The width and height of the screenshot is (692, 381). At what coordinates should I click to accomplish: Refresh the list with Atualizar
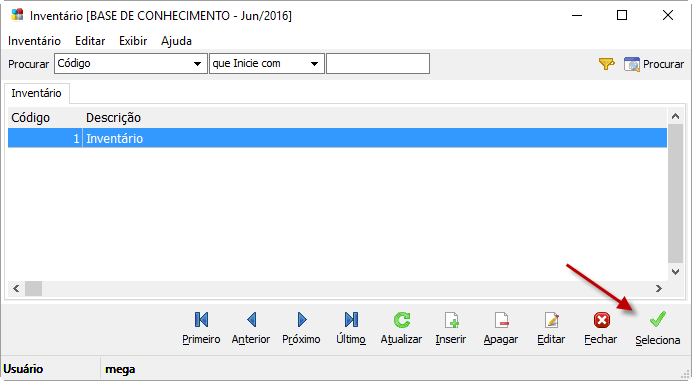(x=401, y=328)
